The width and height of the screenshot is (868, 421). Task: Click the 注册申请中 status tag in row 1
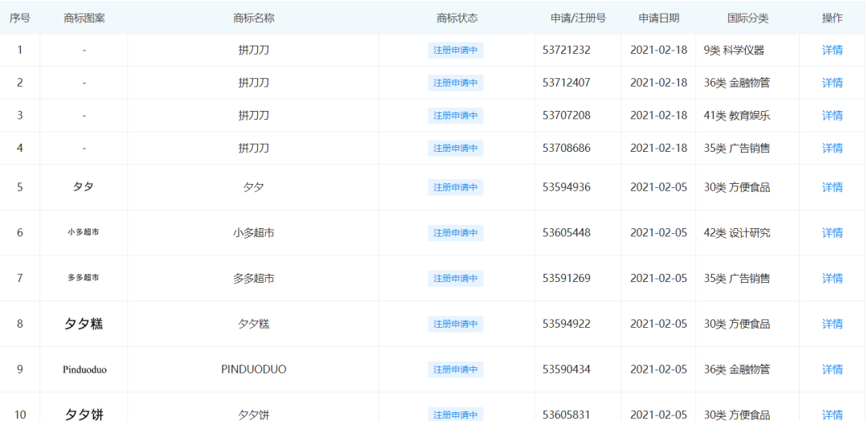coord(455,51)
